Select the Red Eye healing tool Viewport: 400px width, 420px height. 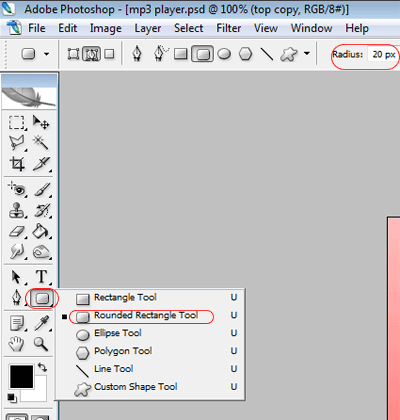[x=17, y=189]
